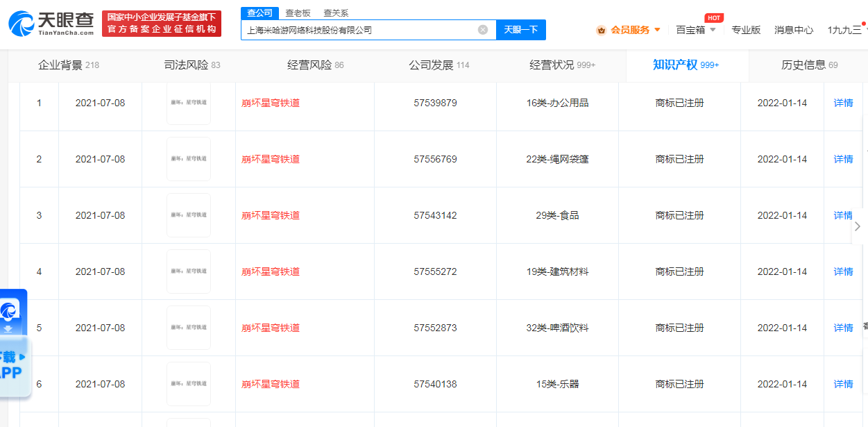Click the crown icon beside 会员服务
Screen dimensions: 868x427
(x=601, y=30)
